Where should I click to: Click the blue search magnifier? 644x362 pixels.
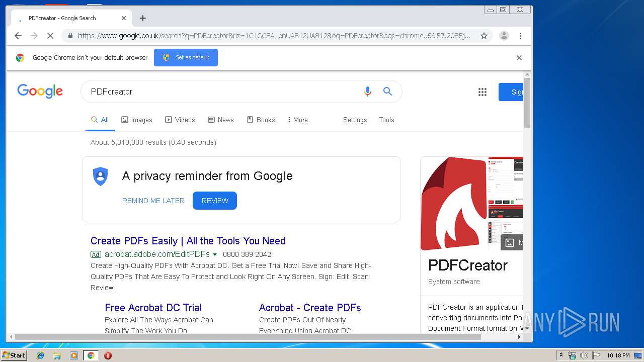(387, 92)
